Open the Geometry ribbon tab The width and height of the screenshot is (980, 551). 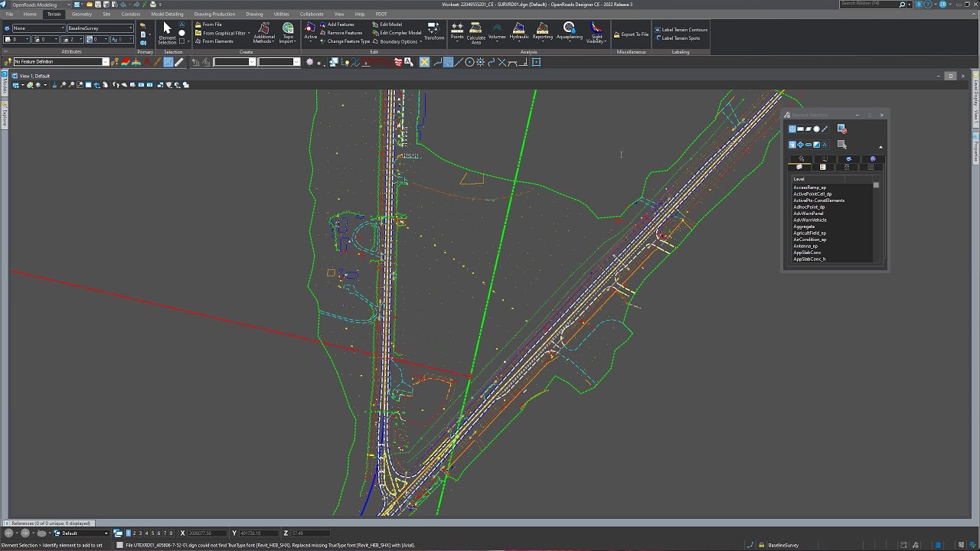(81, 14)
